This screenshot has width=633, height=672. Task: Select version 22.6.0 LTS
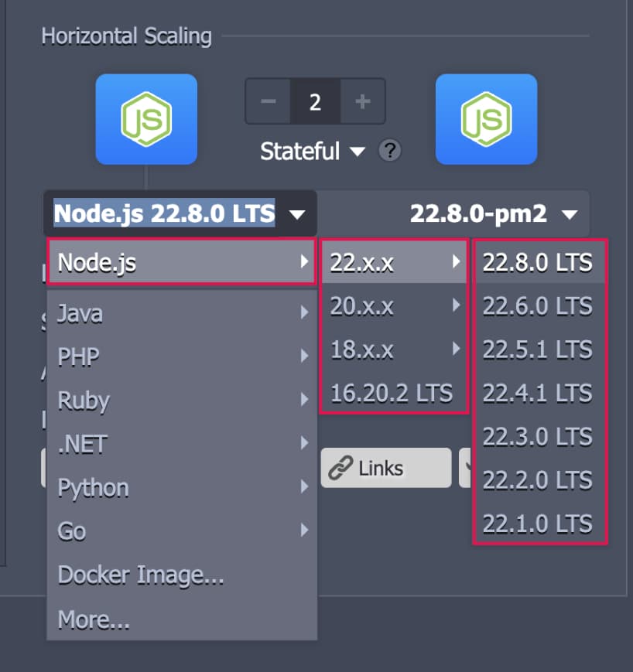538,307
